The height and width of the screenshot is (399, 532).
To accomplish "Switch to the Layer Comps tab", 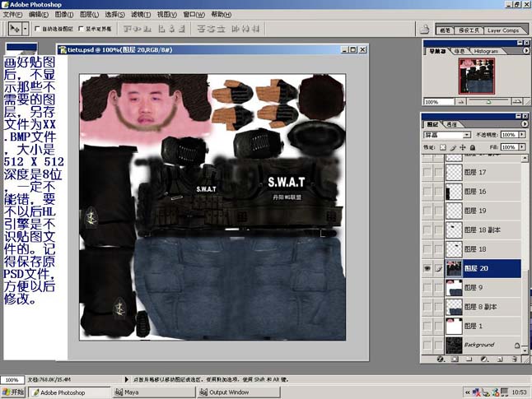I will [503, 30].
